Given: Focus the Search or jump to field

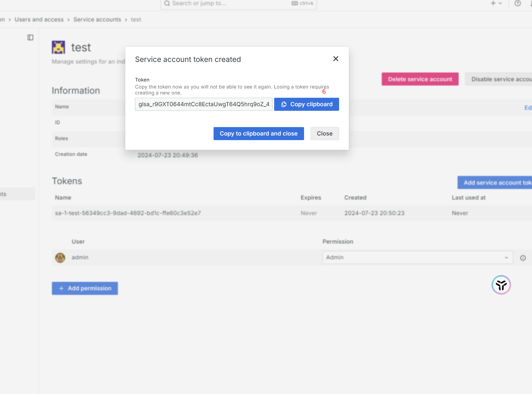Looking at the screenshot, I should pos(231,3).
